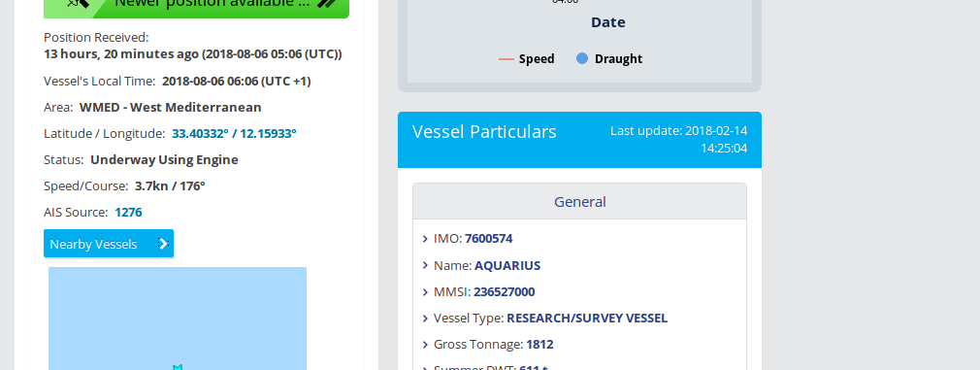Click the chevron beside IMO entry

click(x=425, y=239)
